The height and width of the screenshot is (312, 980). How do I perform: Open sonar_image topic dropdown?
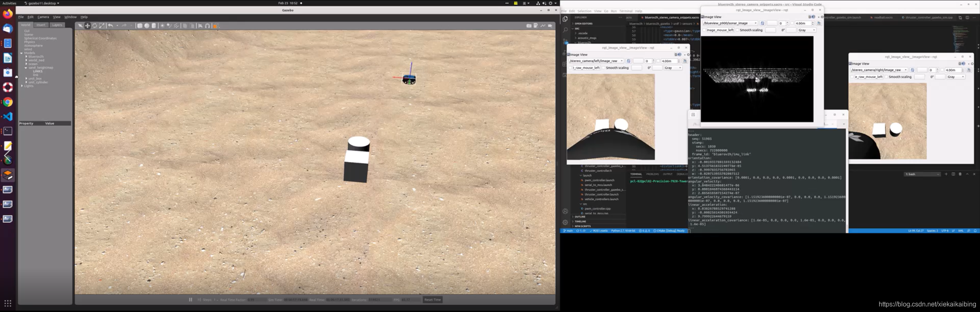tap(730, 23)
